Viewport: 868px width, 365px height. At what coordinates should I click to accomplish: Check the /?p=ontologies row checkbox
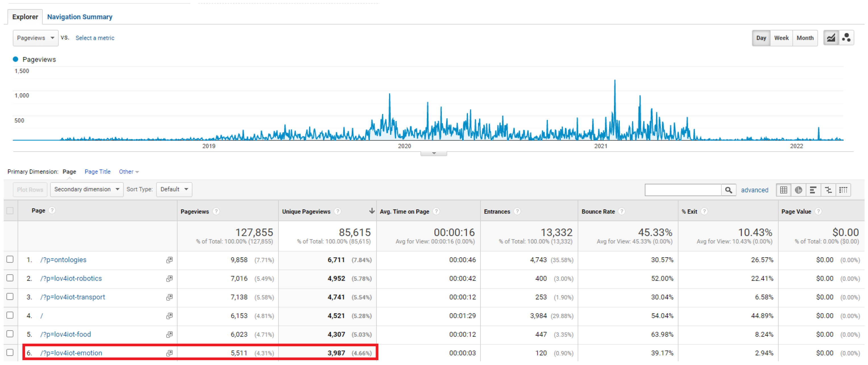pyautogui.click(x=10, y=259)
